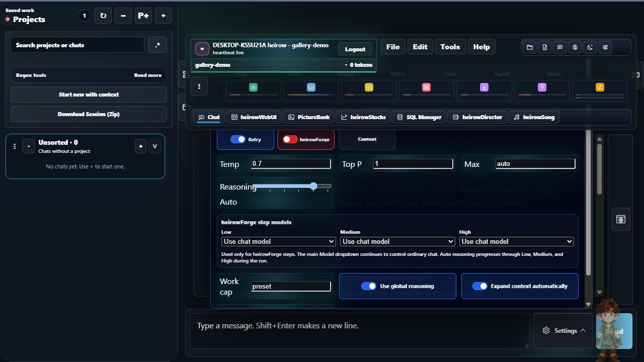Open the Medium step model dropdown
This screenshot has height=362, width=644.
click(397, 241)
